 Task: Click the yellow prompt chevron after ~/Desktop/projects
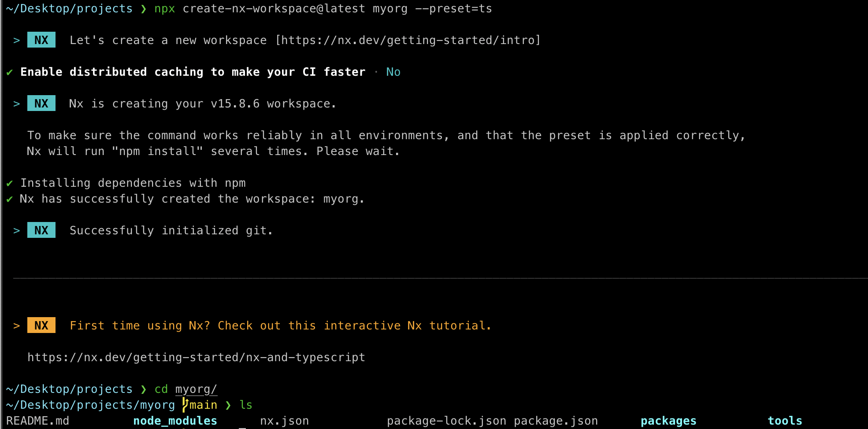[144, 8]
